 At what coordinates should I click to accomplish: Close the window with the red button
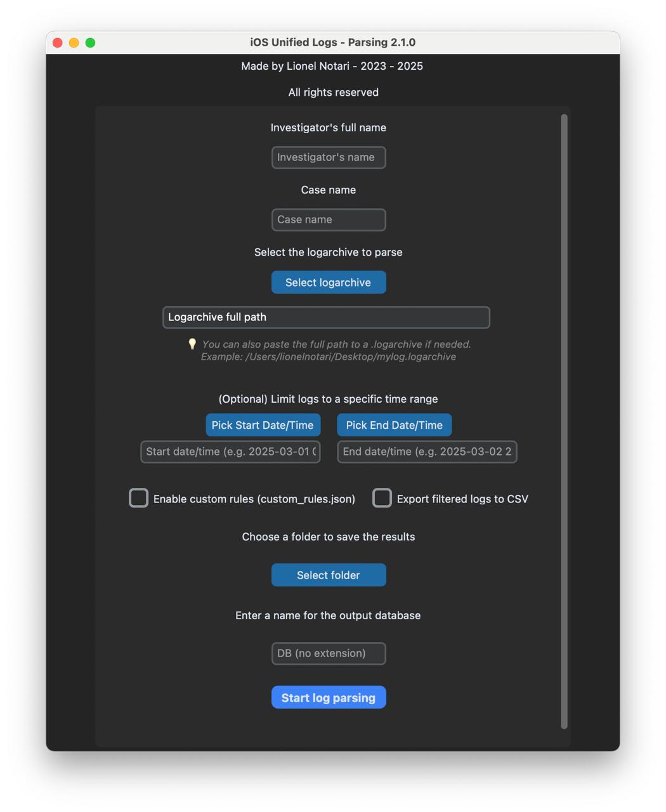(x=58, y=43)
